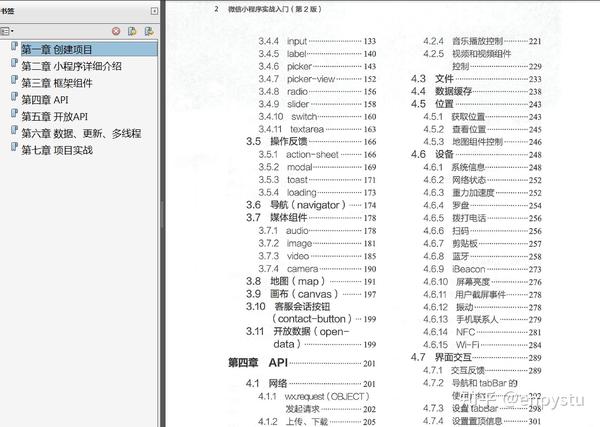Click the 4.6.14 NFC entry
Screen dimensions: 600x427
pyautogui.click(x=483, y=332)
